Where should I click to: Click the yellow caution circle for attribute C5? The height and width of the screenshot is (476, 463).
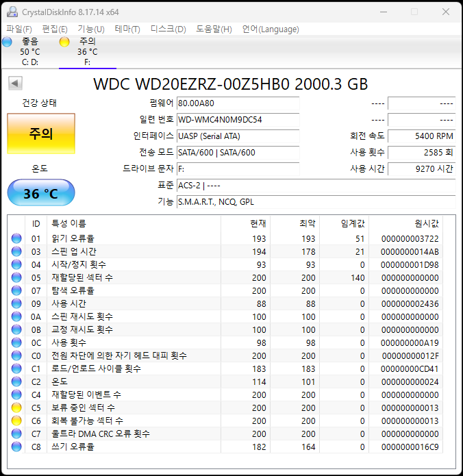pyautogui.click(x=16, y=408)
